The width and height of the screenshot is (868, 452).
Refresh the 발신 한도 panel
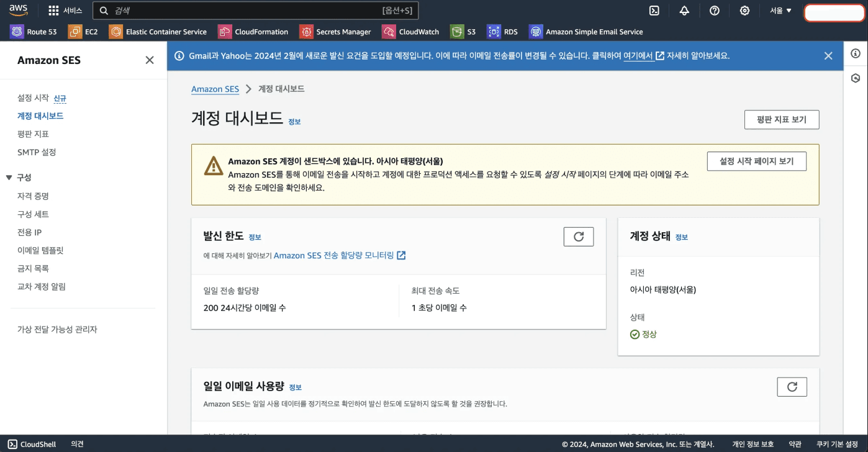point(578,236)
